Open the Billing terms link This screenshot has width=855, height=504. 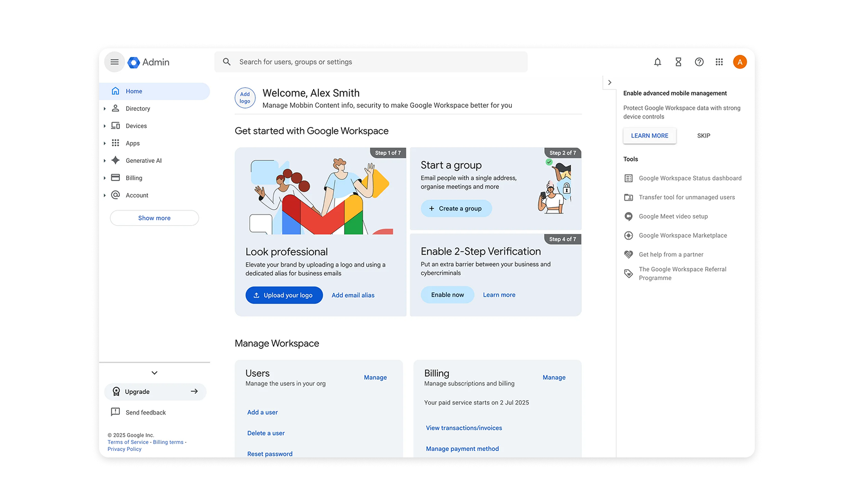point(168,442)
